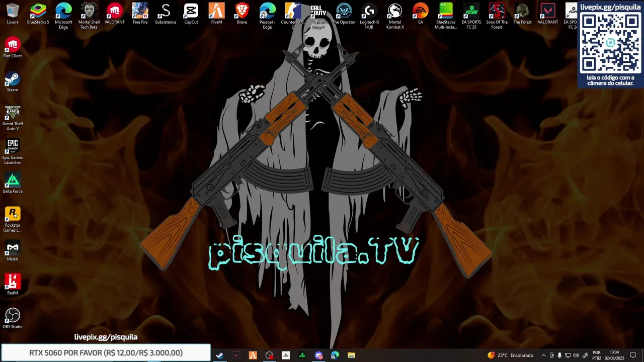Open the Pessoal - Edge profile shortcut
644x362 pixels.
point(267,16)
